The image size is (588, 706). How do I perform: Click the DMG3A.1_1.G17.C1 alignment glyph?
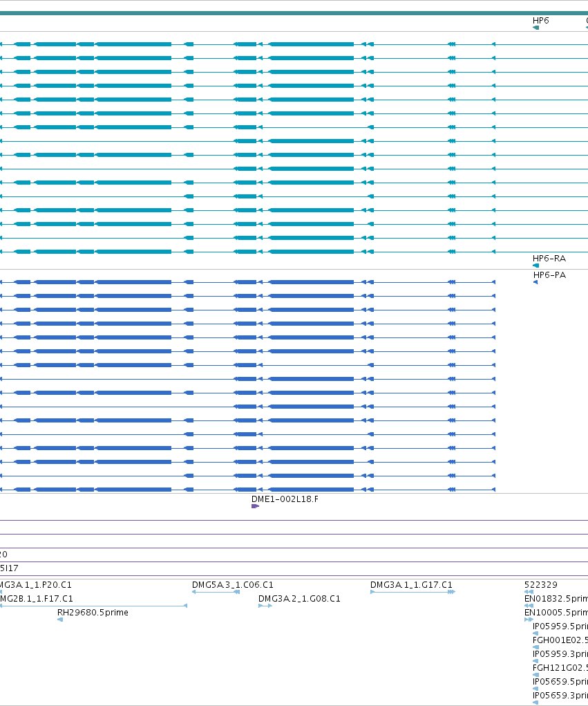tap(412, 592)
